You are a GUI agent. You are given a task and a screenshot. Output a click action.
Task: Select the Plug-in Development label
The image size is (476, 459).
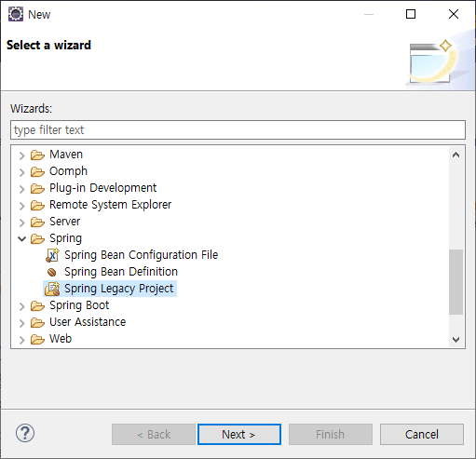(x=103, y=188)
